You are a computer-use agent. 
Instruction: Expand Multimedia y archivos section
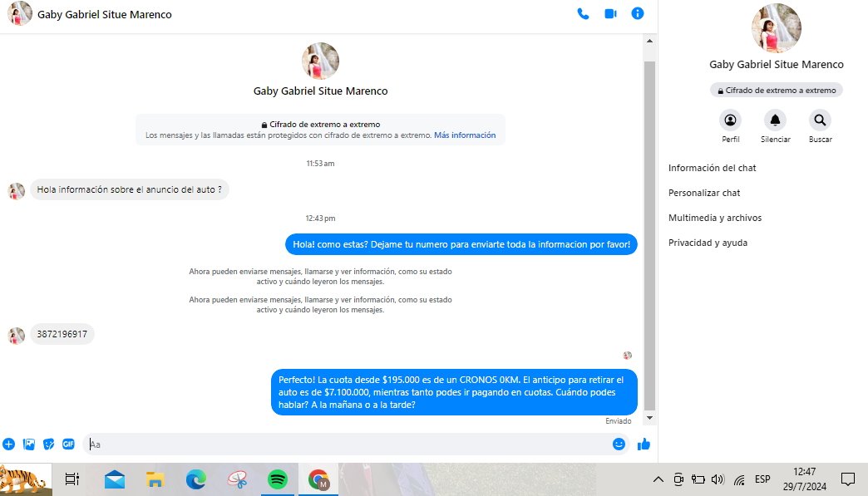click(715, 218)
